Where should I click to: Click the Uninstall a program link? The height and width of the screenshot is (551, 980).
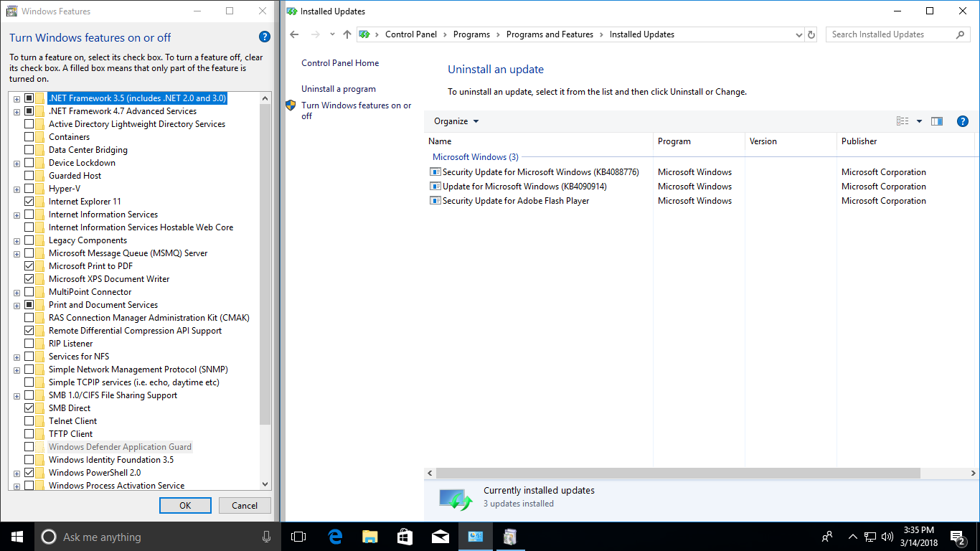click(x=339, y=89)
